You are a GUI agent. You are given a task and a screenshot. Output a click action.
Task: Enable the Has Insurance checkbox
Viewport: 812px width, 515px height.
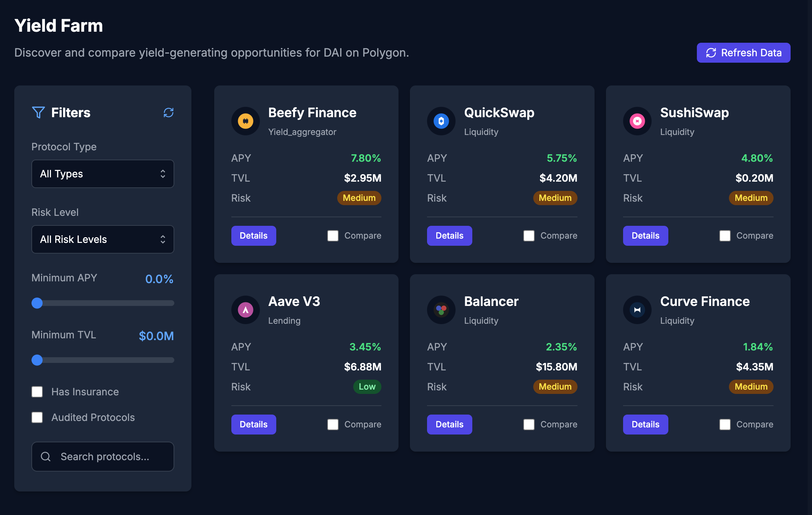point(37,392)
